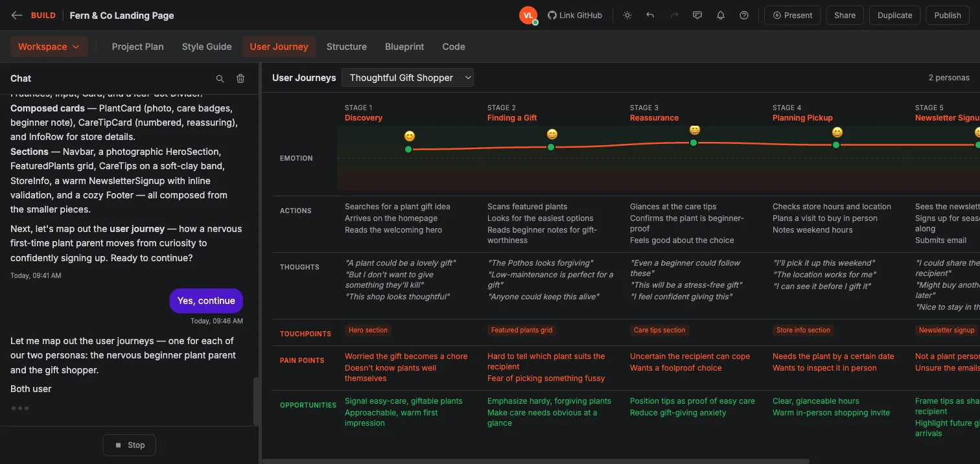
Task: Click the Discovery stage title
Action: (x=364, y=118)
